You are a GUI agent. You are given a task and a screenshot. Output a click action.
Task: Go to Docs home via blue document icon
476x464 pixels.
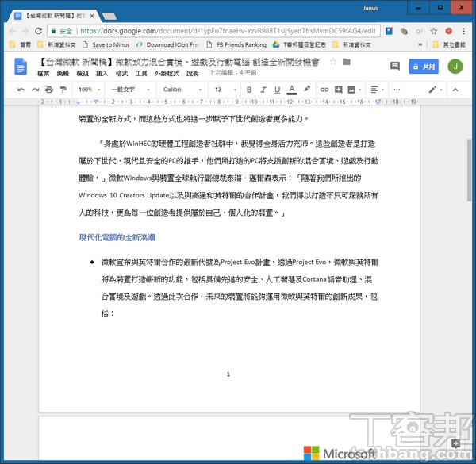point(21,66)
